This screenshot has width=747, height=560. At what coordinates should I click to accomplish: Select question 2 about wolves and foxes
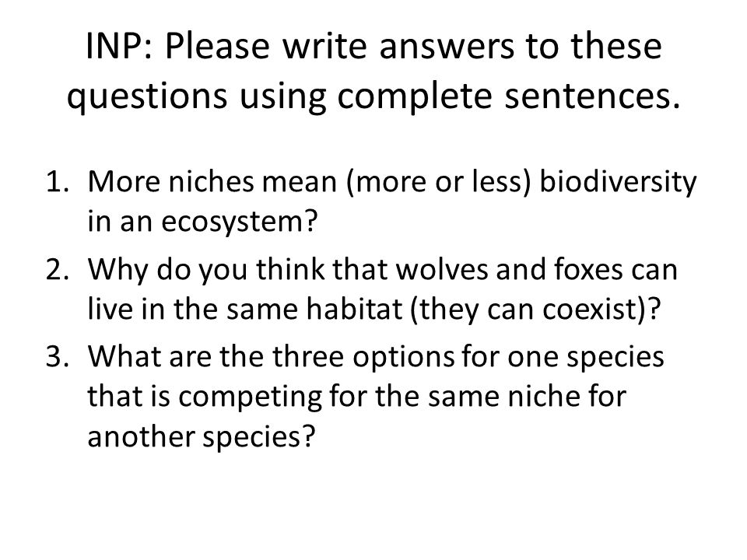tap(362, 289)
